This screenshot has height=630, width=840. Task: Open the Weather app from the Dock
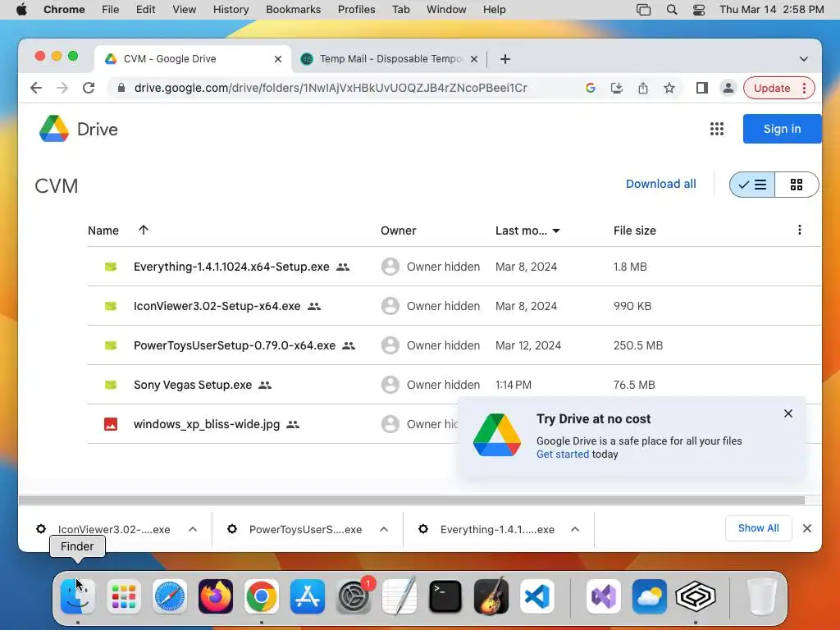[650, 596]
